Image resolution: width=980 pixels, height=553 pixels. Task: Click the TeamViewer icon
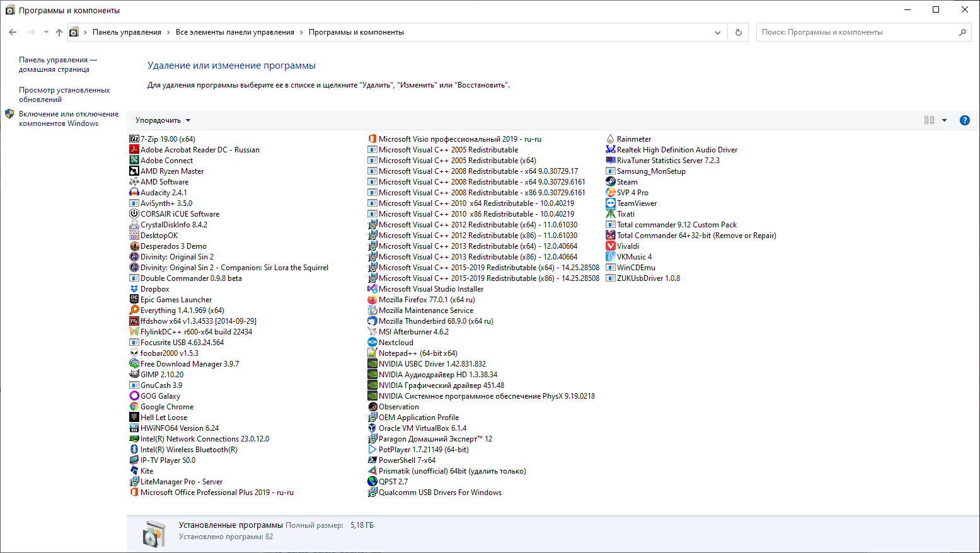coord(610,203)
